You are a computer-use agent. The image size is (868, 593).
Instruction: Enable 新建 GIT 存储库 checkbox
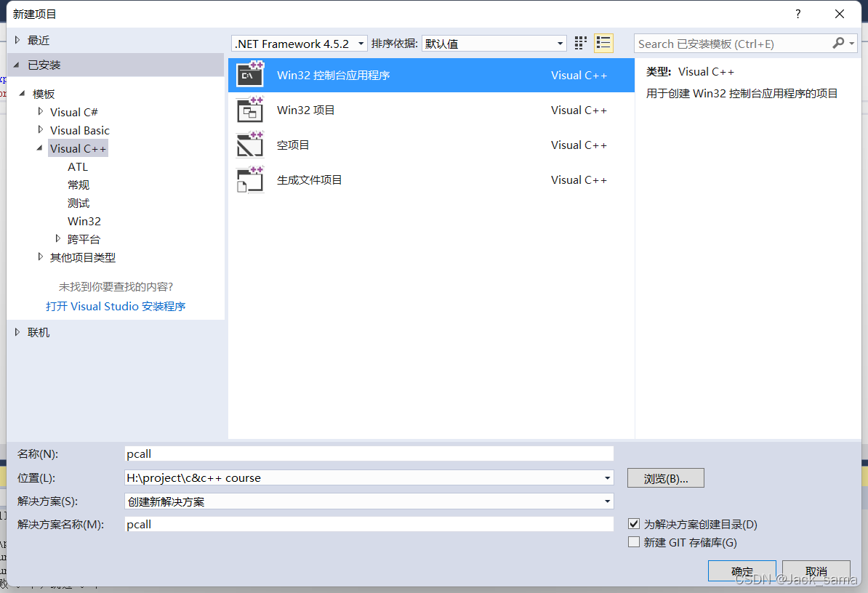pyautogui.click(x=634, y=542)
